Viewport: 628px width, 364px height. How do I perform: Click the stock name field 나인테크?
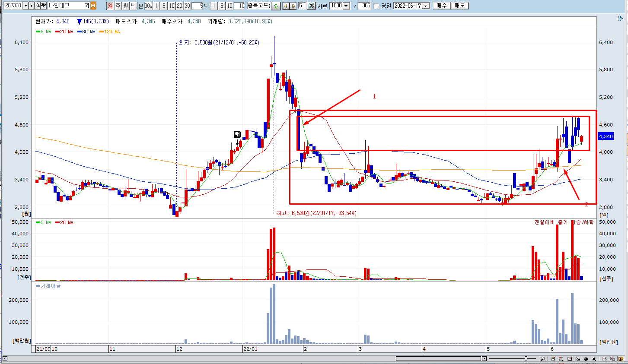(x=65, y=6)
